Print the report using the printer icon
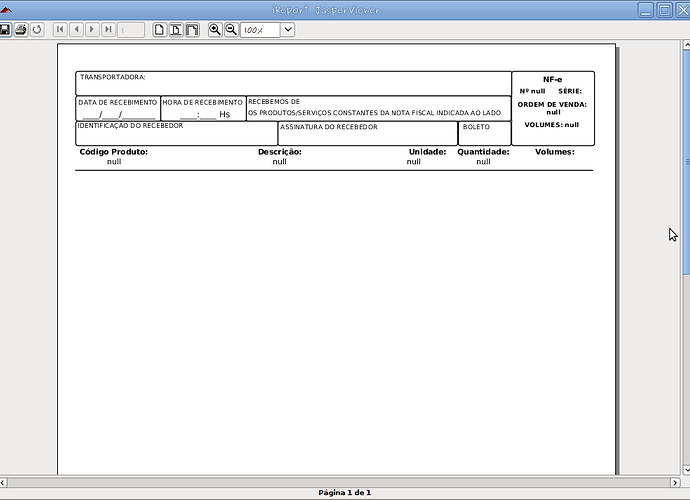The width and height of the screenshot is (690, 500). pyautogui.click(x=21, y=30)
